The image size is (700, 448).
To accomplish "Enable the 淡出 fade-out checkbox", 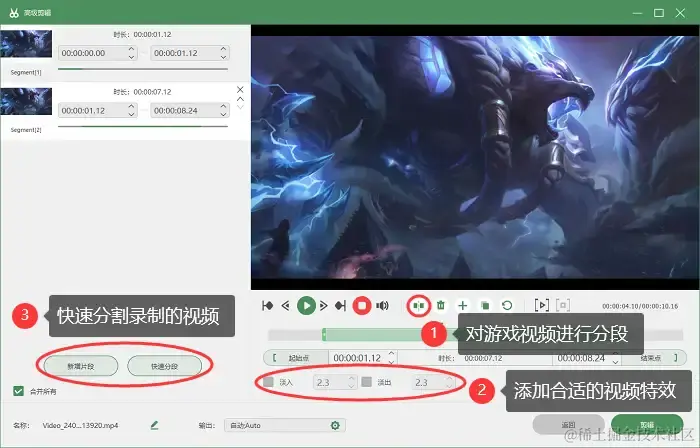I will click(367, 382).
